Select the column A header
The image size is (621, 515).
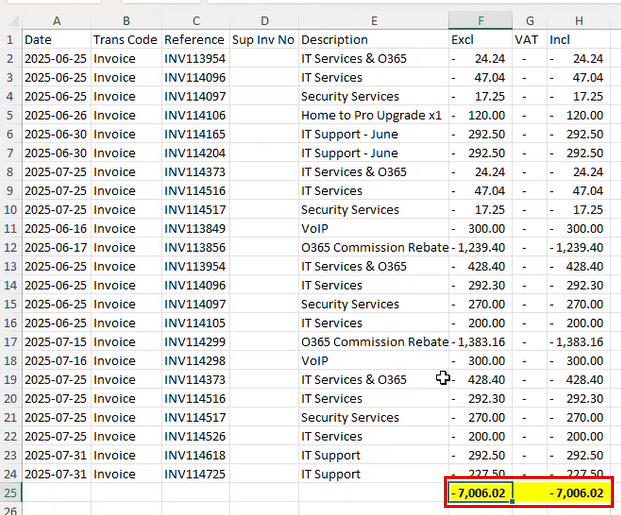tap(55, 20)
